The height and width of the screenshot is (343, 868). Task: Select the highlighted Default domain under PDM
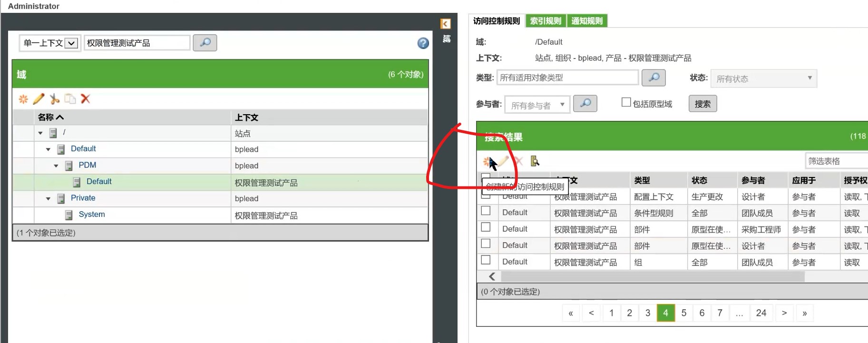pos(99,182)
